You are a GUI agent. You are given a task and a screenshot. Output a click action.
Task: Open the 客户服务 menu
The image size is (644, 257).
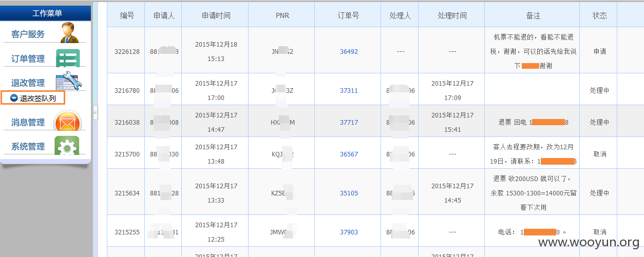click(28, 34)
